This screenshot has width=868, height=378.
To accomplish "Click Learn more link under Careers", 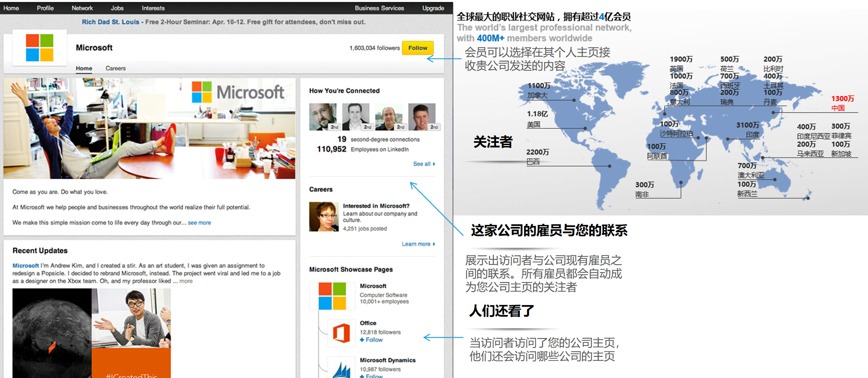I will click(418, 244).
